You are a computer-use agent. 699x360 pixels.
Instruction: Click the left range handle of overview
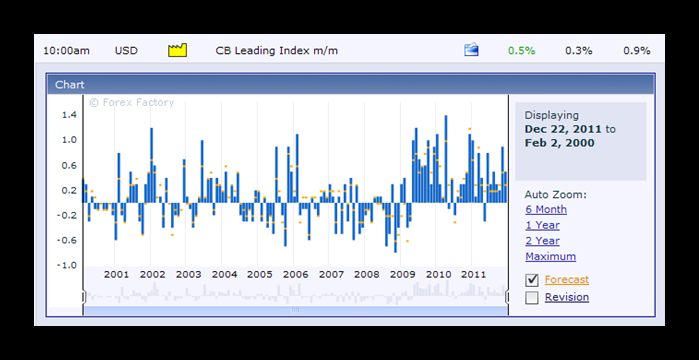click(83, 297)
